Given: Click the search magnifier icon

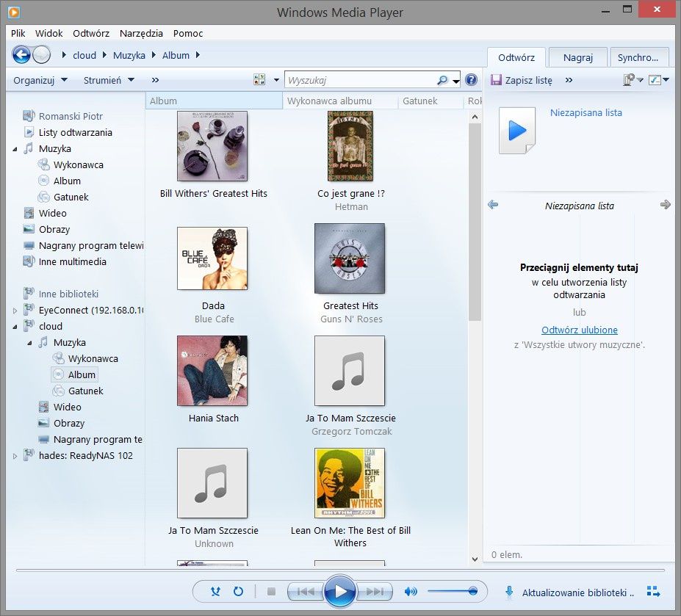Looking at the screenshot, I should tap(442, 80).
